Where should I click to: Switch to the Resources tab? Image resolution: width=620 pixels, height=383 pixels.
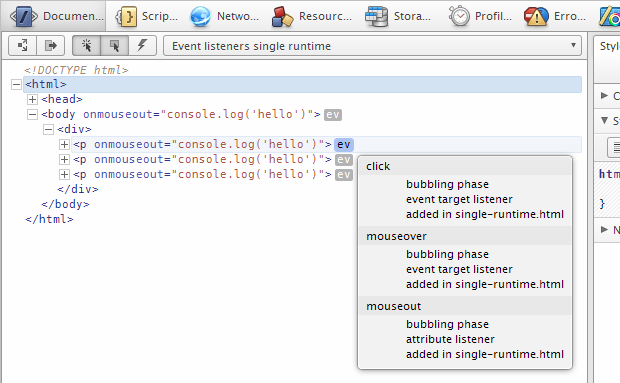point(312,16)
